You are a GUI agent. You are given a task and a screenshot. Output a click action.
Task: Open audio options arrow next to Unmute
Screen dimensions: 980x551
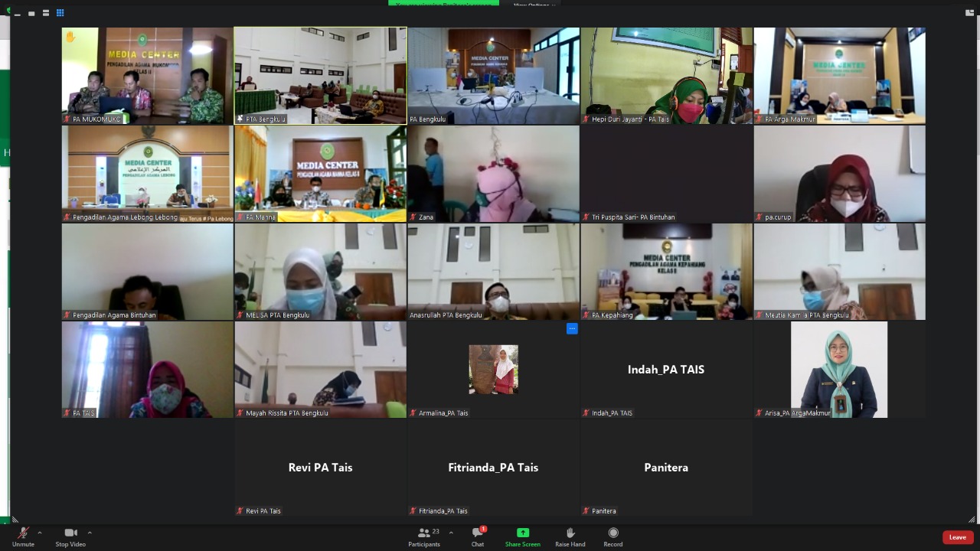pyautogui.click(x=40, y=533)
